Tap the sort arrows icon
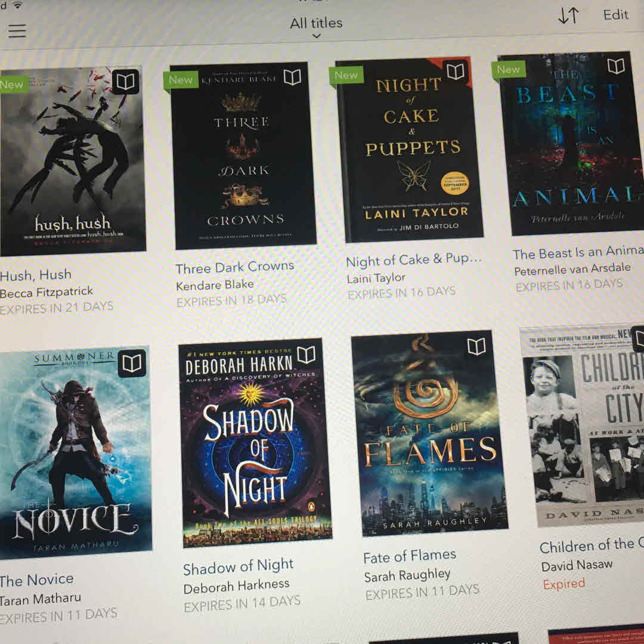Image resolution: width=644 pixels, height=644 pixels. tap(568, 16)
